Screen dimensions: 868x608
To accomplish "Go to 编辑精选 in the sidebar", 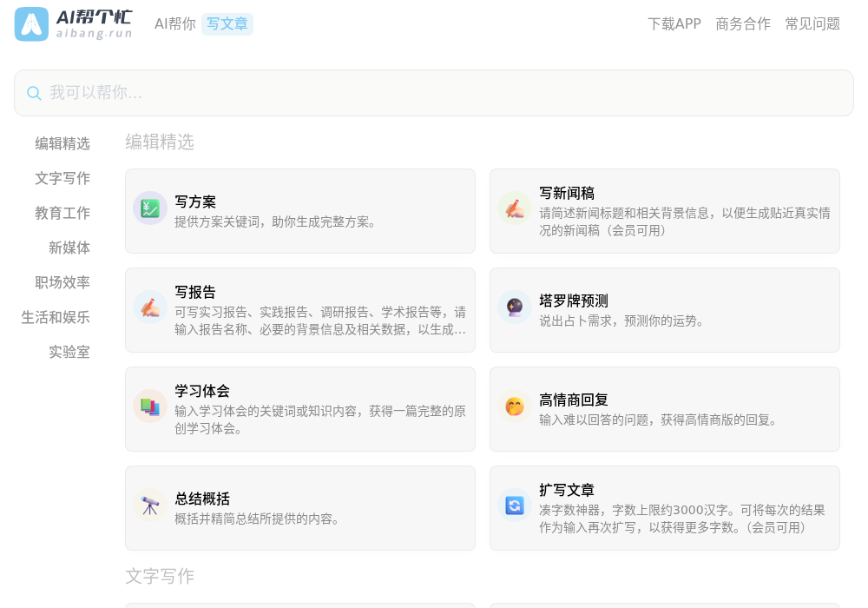I will pyautogui.click(x=62, y=144).
